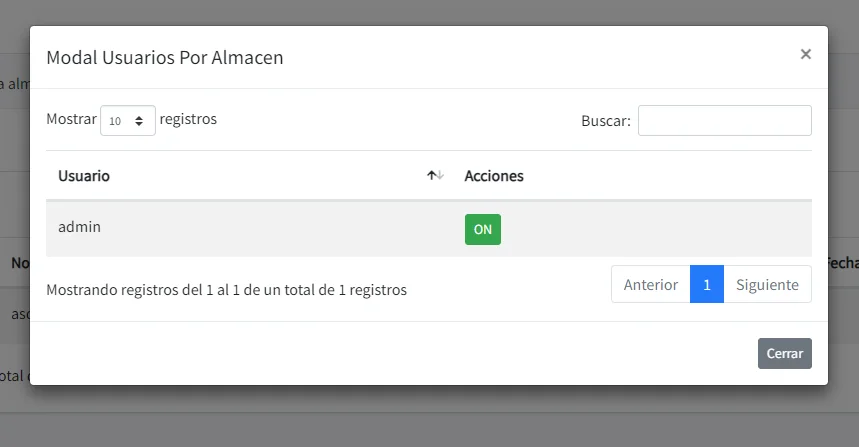The height and width of the screenshot is (447, 859).
Task: Click the Mostrar label
Action: pyautogui.click(x=71, y=119)
